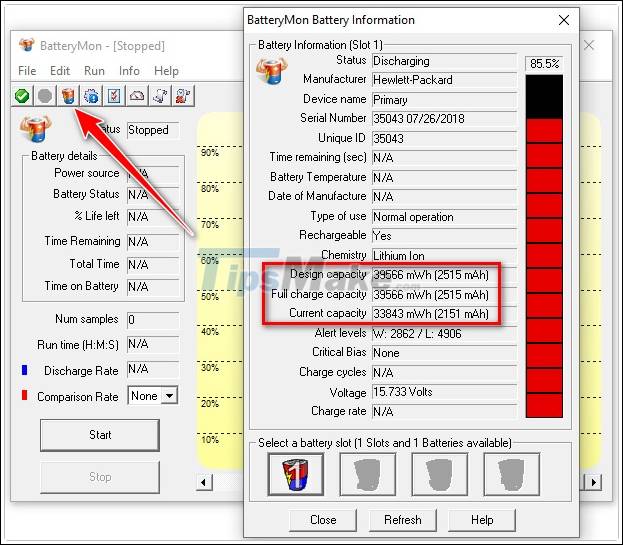Click the Time on Battery N/A field
This screenshot has height=545, width=623.
[x=153, y=287]
